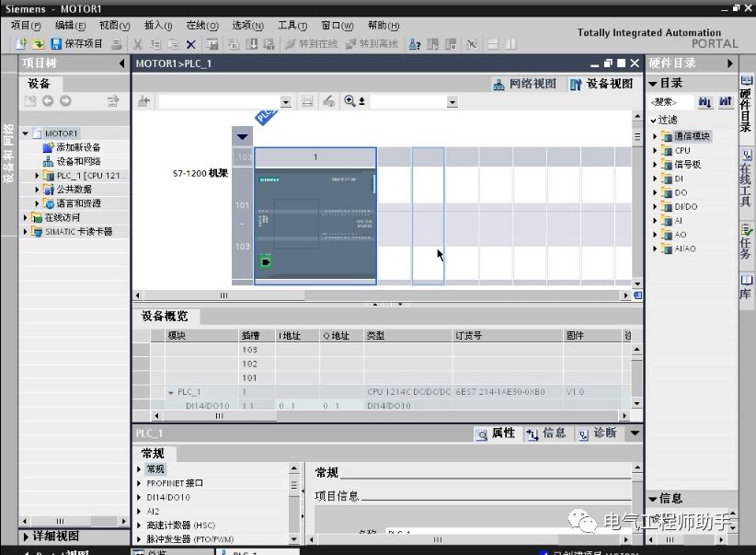The width and height of the screenshot is (756, 555).
Task: Open the 插入(I) menu
Action: click(x=158, y=25)
